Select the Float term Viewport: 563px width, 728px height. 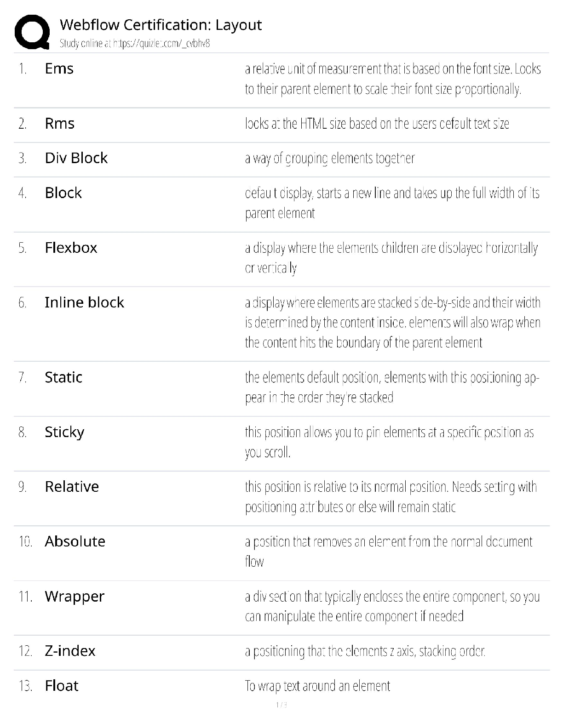(62, 686)
